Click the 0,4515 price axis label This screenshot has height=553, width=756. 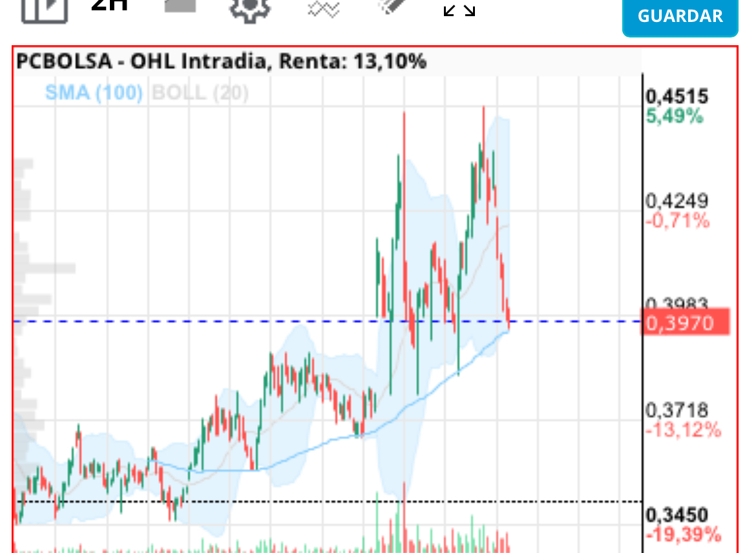tap(677, 96)
